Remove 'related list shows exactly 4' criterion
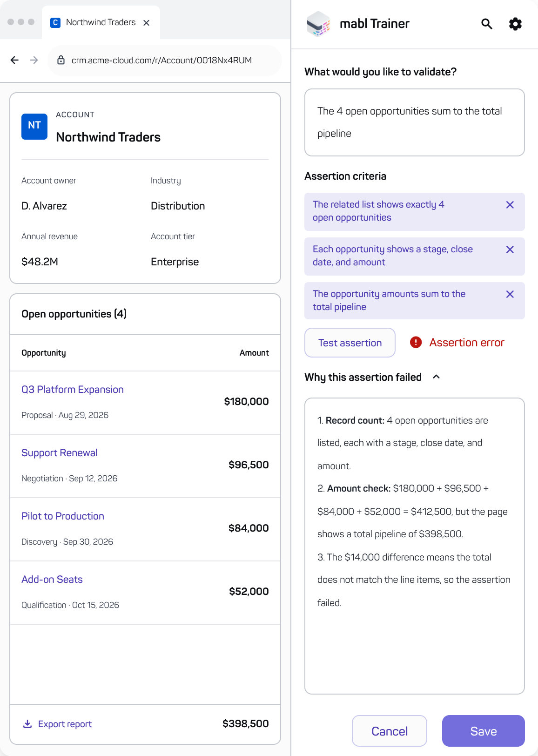This screenshot has height=756, width=538. click(510, 205)
